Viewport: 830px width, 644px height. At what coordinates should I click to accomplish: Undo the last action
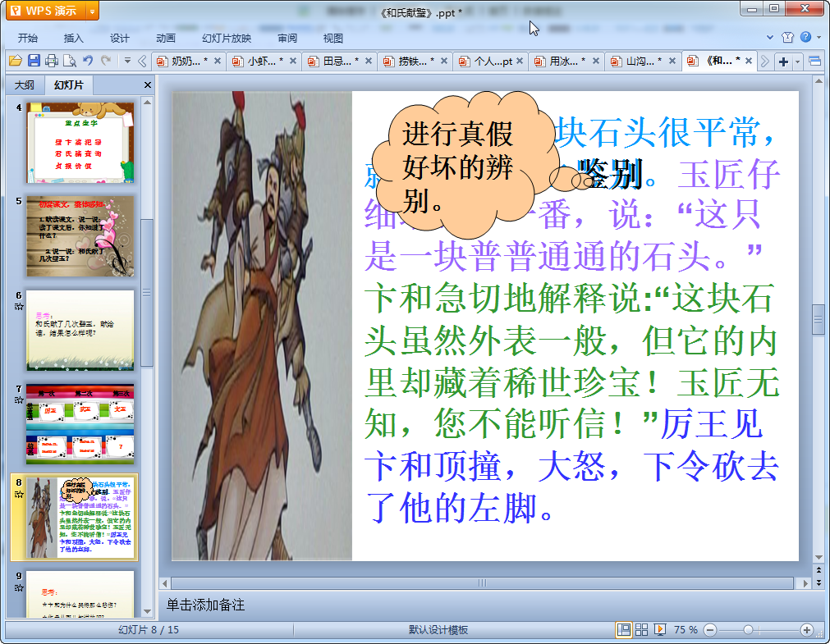click(x=88, y=61)
